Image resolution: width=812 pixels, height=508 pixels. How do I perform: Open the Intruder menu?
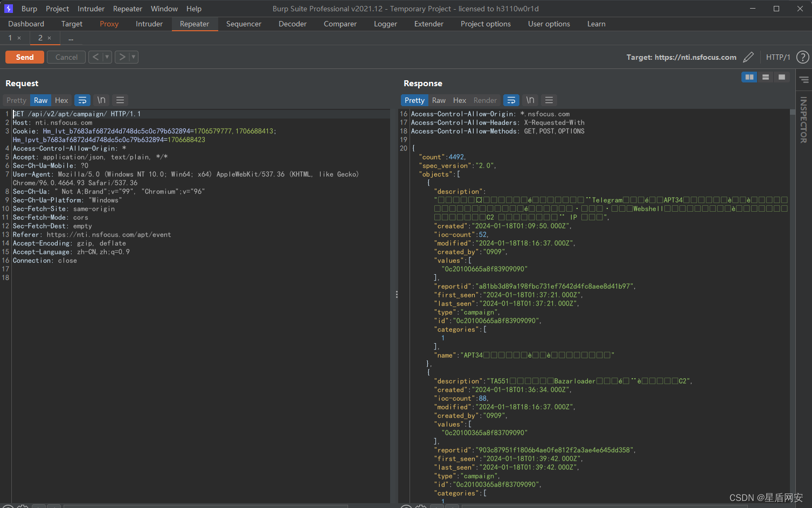tap(91, 9)
